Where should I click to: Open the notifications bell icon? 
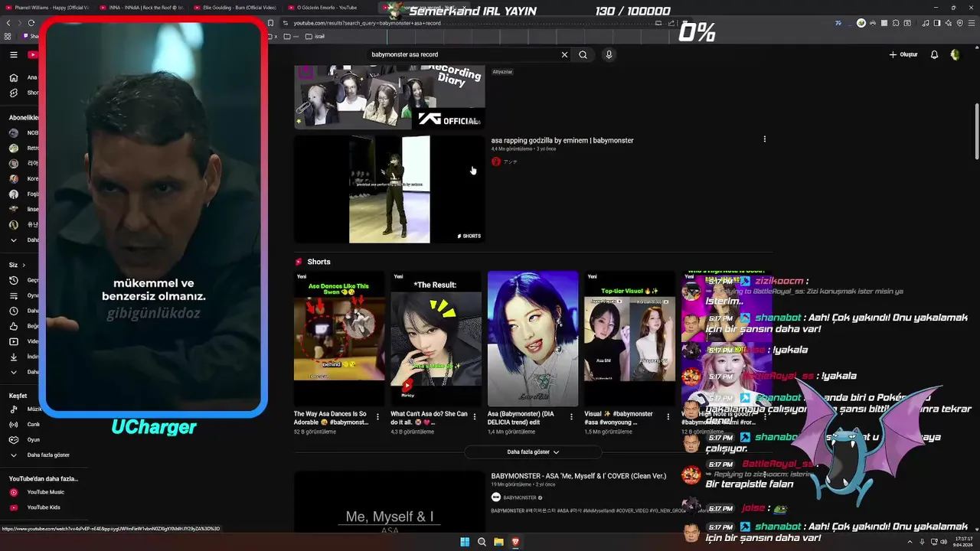934,54
